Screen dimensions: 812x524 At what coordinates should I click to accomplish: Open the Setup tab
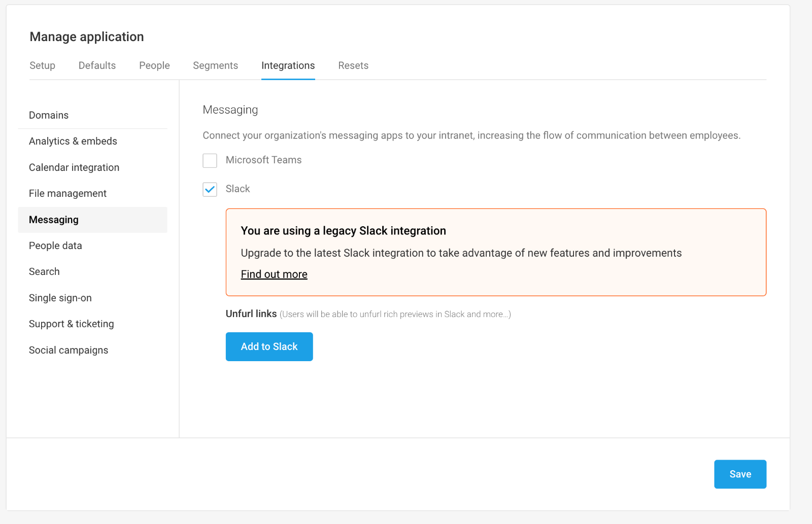coord(42,65)
